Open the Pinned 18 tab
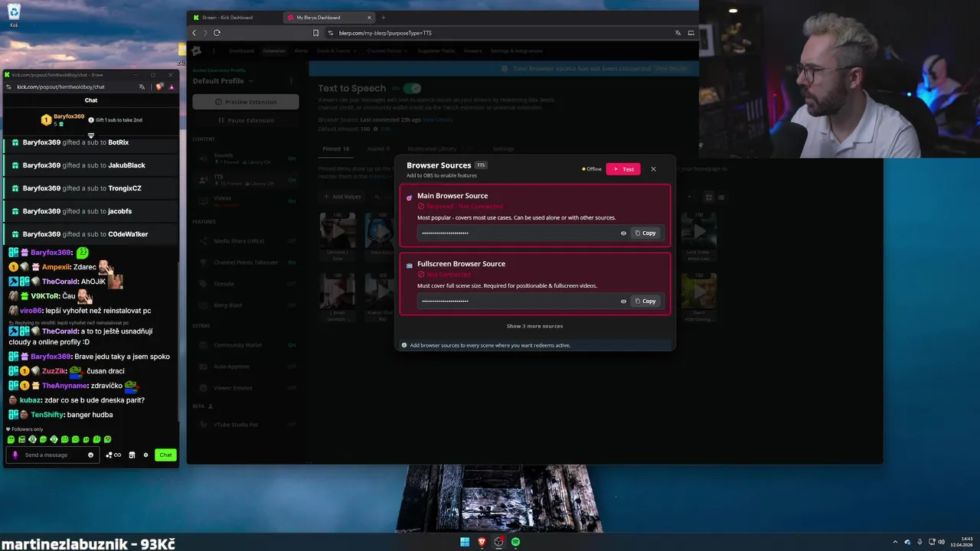Screen dimensions: 980x551 (x=335, y=148)
